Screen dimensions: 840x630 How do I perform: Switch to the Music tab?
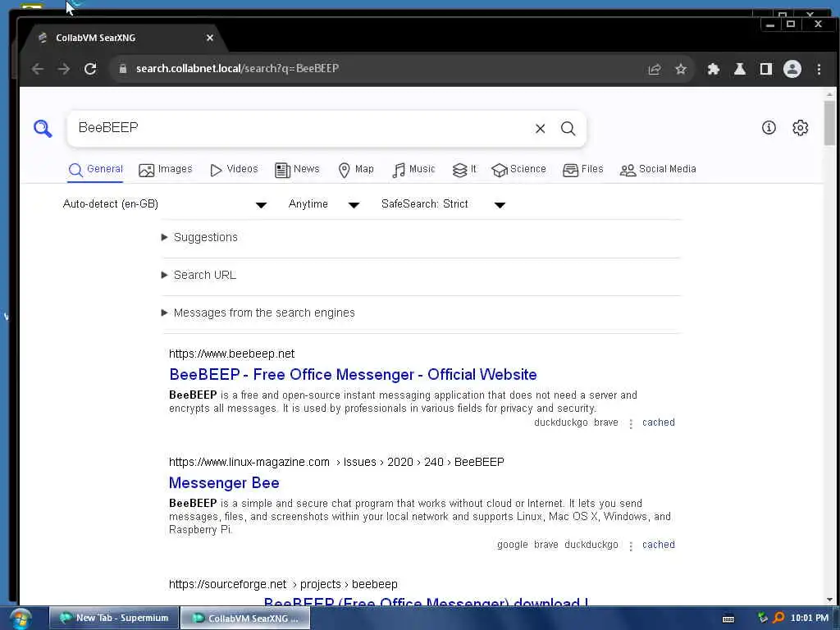pos(413,170)
